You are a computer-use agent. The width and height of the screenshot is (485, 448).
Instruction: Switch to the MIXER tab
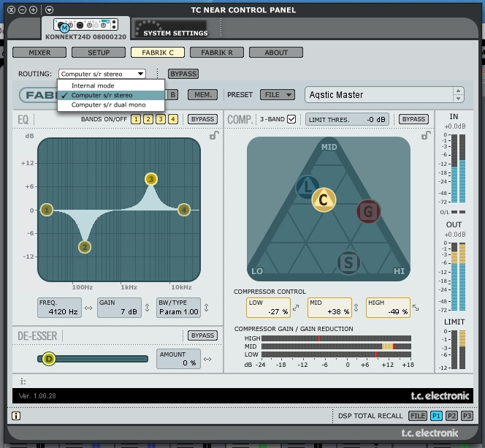pos(39,53)
